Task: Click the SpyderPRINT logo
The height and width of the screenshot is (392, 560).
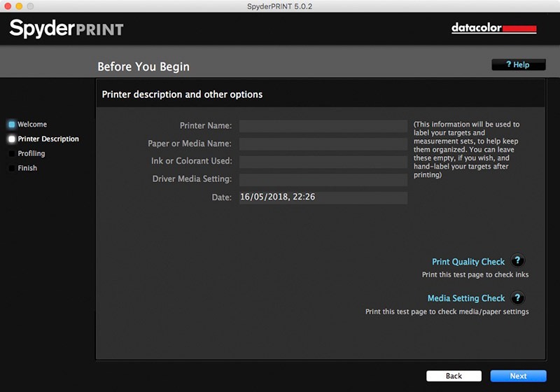Action: pos(66,29)
